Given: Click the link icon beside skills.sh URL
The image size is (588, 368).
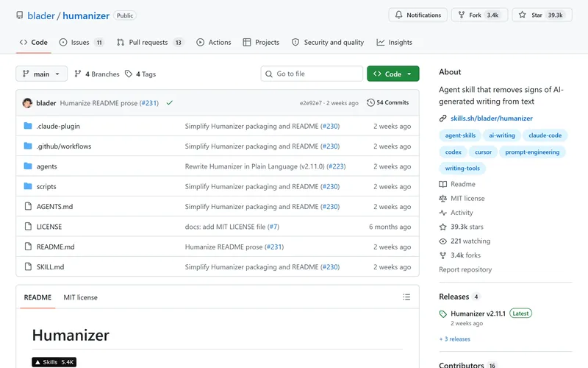Looking at the screenshot, I should [443, 118].
